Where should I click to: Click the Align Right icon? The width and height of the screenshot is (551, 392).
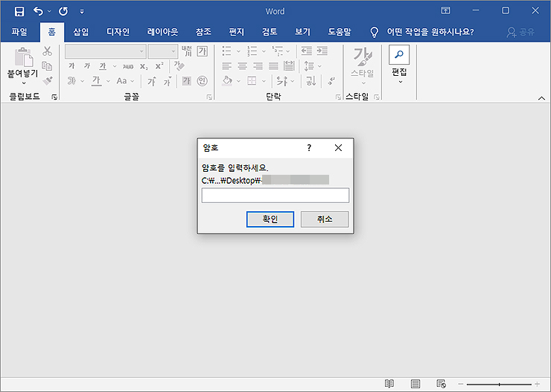[x=258, y=66]
